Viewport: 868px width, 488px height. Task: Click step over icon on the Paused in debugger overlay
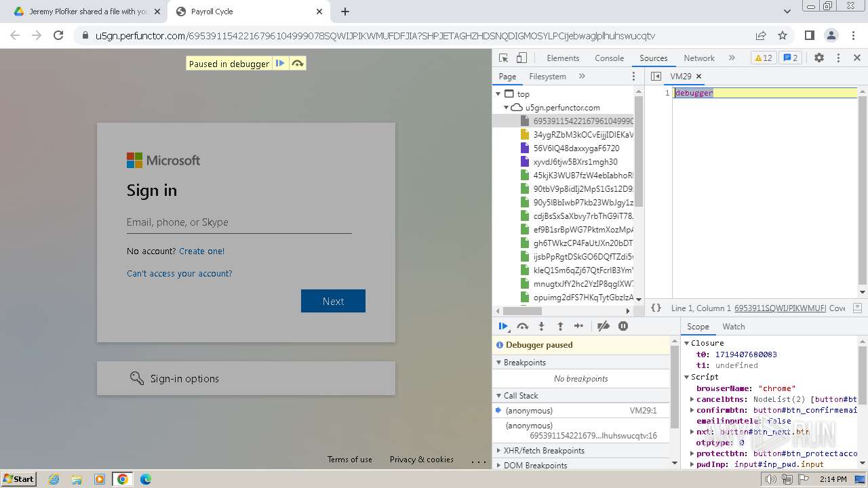(297, 63)
